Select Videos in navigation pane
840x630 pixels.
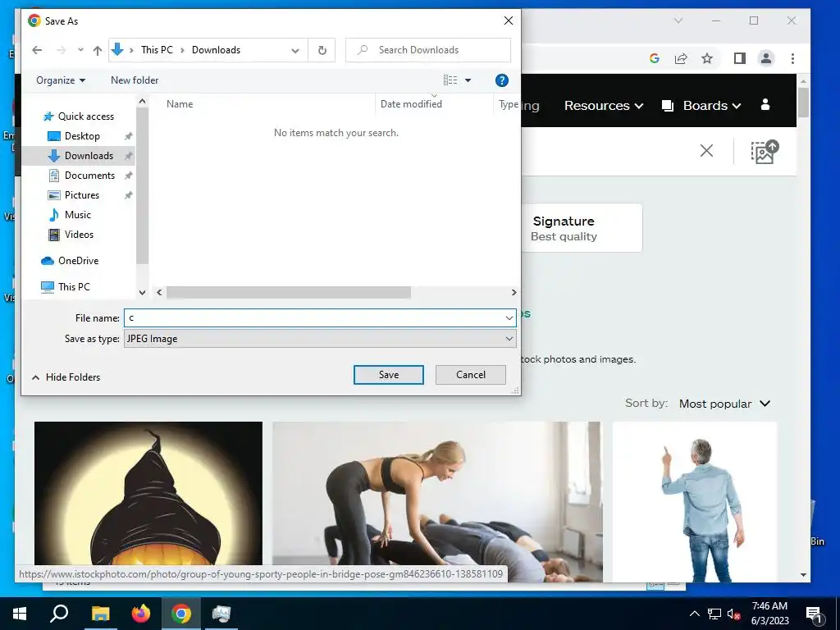click(x=79, y=235)
